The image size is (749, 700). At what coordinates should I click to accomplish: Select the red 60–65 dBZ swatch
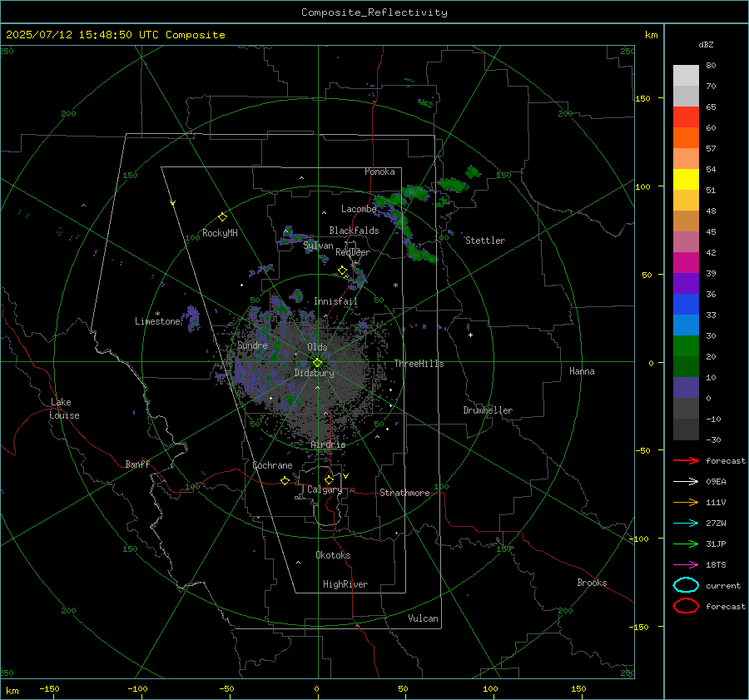[x=686, y=117]
